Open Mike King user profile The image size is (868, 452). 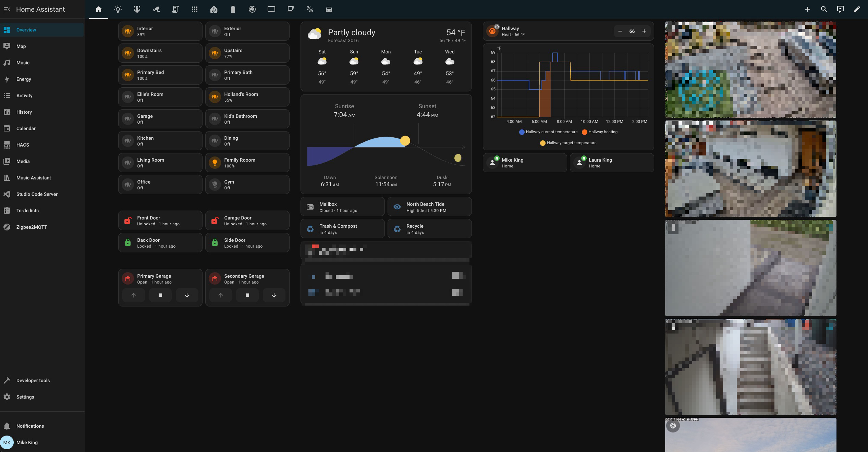(x=42, y=442)
